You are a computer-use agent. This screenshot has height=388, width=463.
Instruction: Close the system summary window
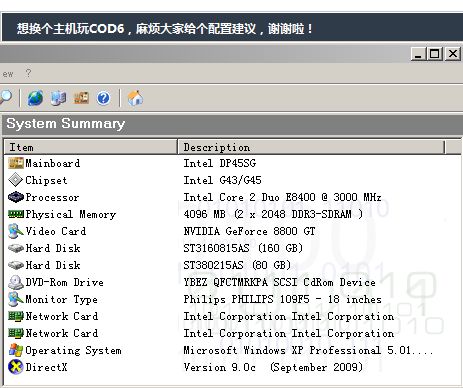[x=453, y=54]
